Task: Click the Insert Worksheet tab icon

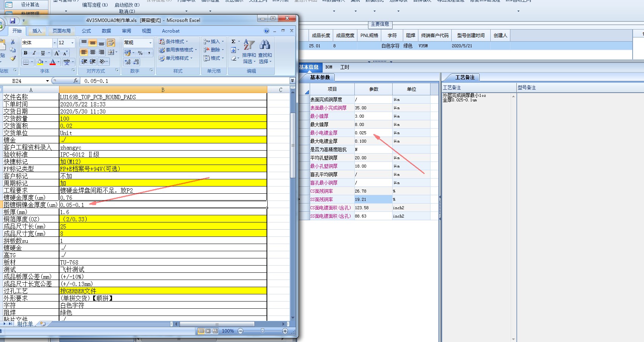Action: [x=43, y=324]
